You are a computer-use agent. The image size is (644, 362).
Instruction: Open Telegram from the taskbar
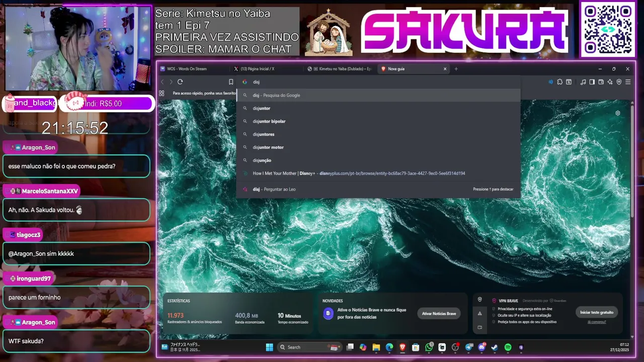[x=469, y=347]
